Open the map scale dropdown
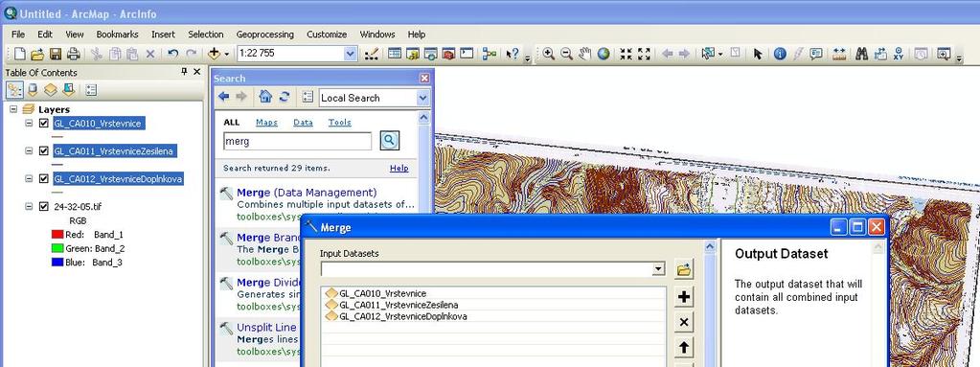The image size is (980, 367). tap(350, 54)
